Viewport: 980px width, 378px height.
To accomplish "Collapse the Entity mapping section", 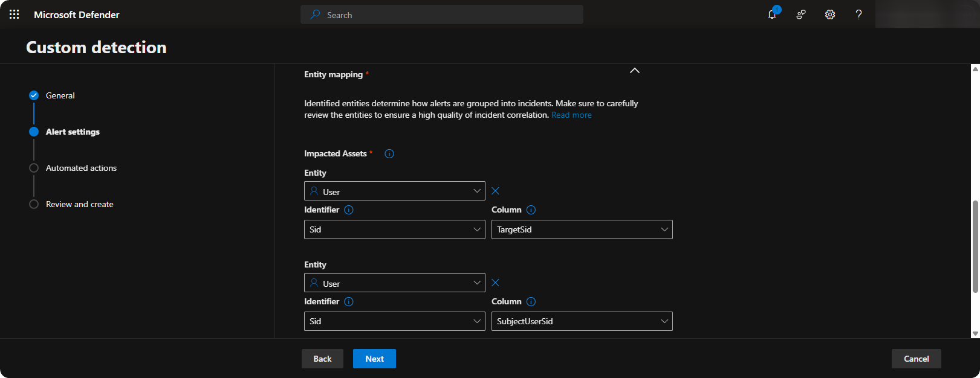I will coord(634,71).
